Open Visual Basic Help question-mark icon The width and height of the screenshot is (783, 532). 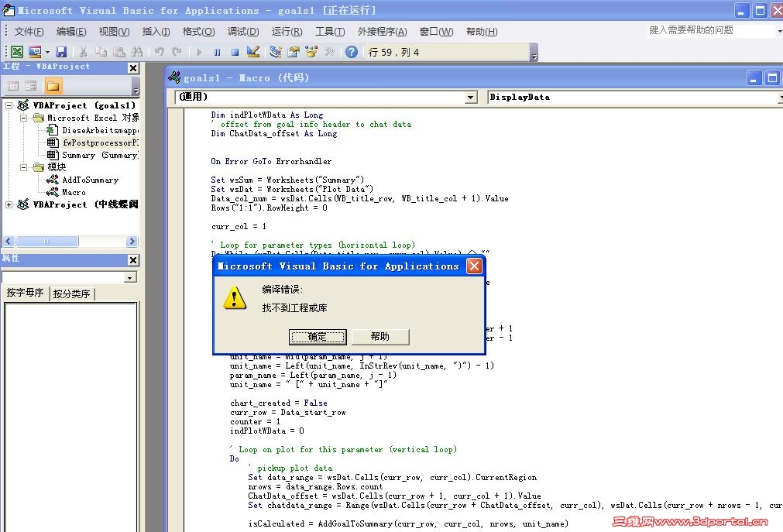(x=352, y=51)
